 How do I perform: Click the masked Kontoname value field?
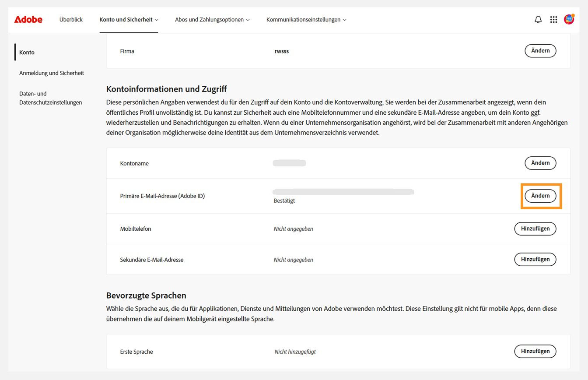290,162
